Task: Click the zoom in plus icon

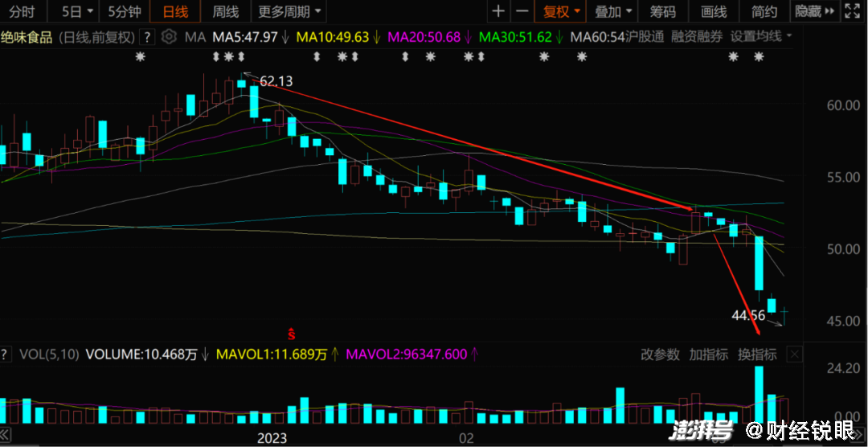Action: [x=499, y=11]
